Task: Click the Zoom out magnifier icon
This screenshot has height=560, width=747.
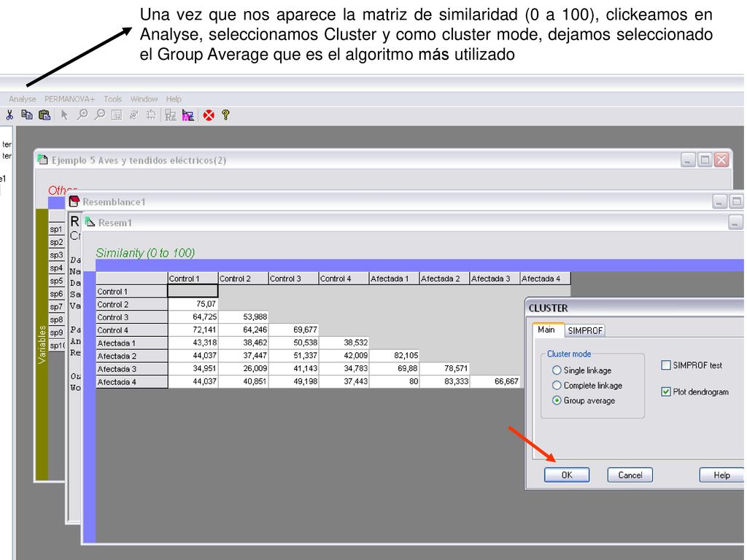Action: 99,114
